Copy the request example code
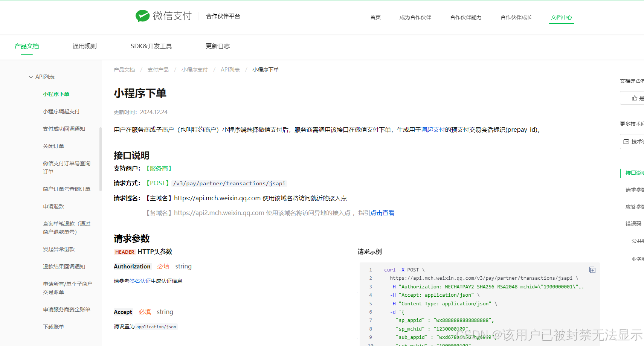The height and width of the screenshot is (346, 644). point(592,270)
